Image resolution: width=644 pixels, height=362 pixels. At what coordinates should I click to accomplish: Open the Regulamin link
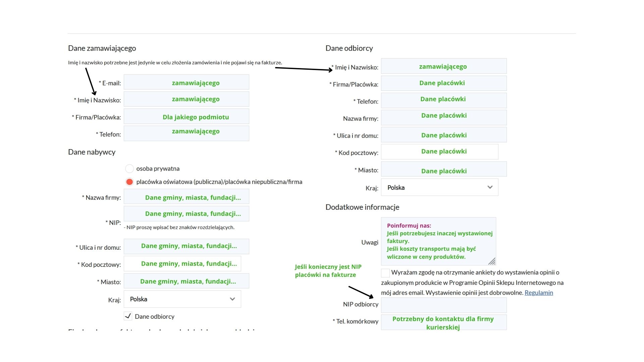pyautogui.click(x=539, y=293)
